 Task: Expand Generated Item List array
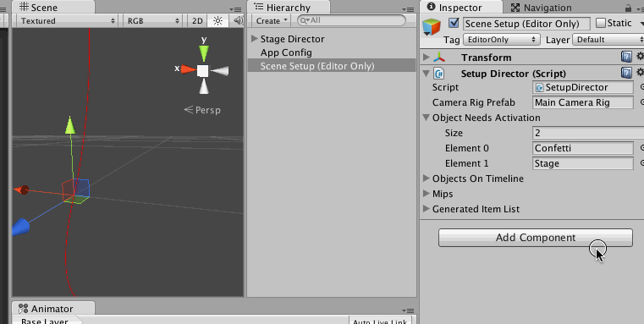(427, 209)
